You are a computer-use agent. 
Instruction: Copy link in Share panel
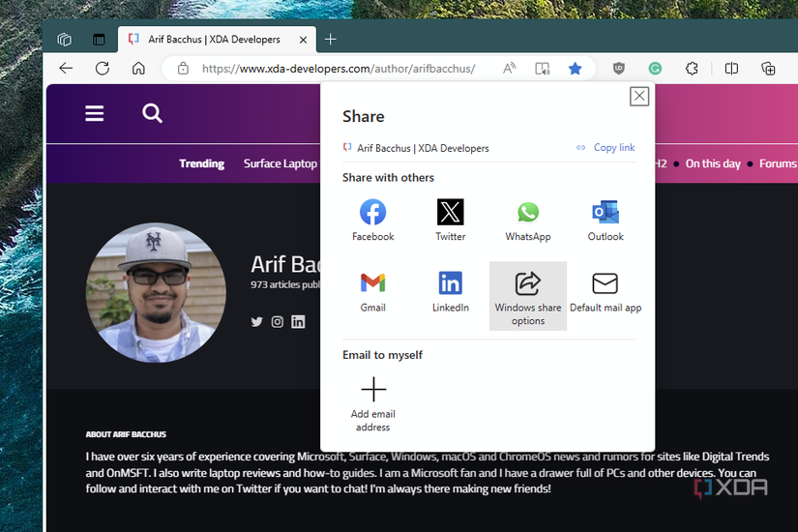click(x=606, y=148)
